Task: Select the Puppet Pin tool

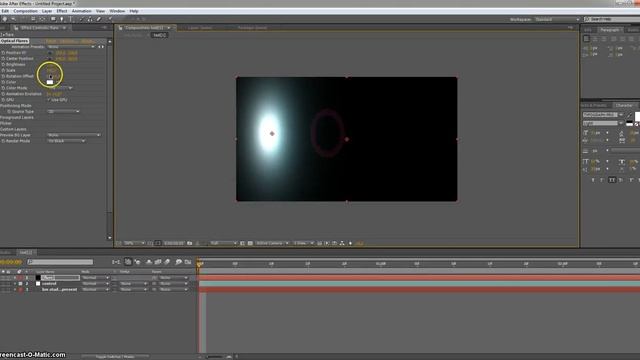Action: point(110,19)
